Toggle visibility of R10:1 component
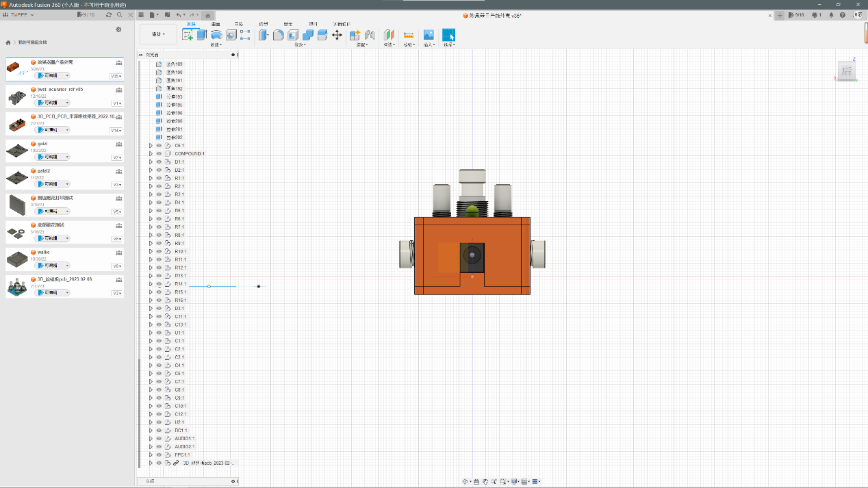The width and height of the screenshot is (868, 488). point(159,251)
